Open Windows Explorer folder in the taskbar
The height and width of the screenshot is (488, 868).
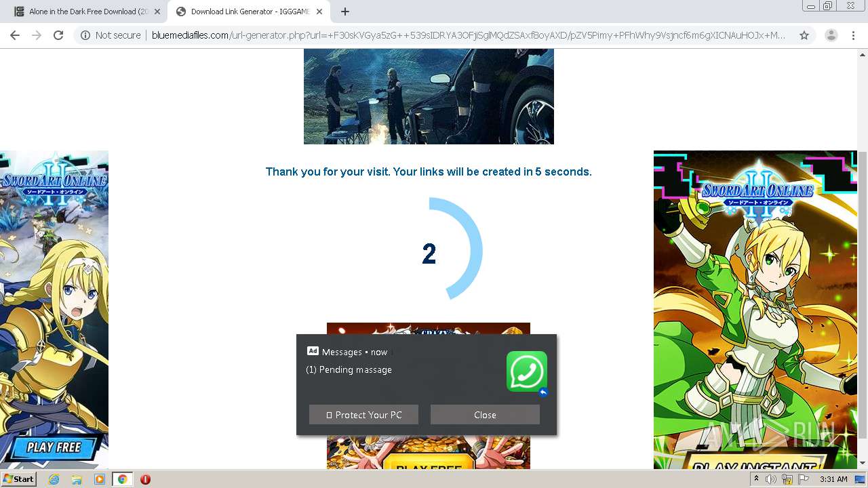tap(77, 479)
